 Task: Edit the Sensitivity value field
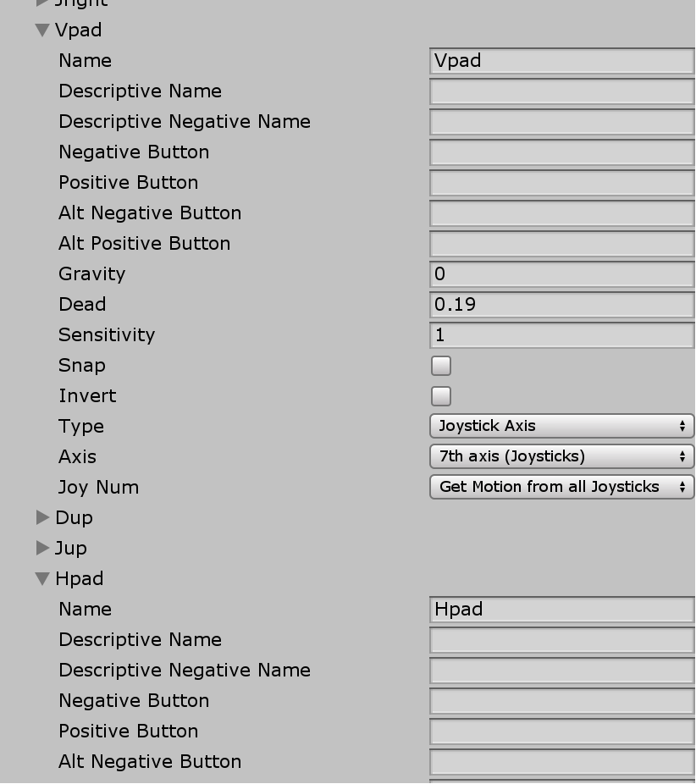[x=561, y=334]
